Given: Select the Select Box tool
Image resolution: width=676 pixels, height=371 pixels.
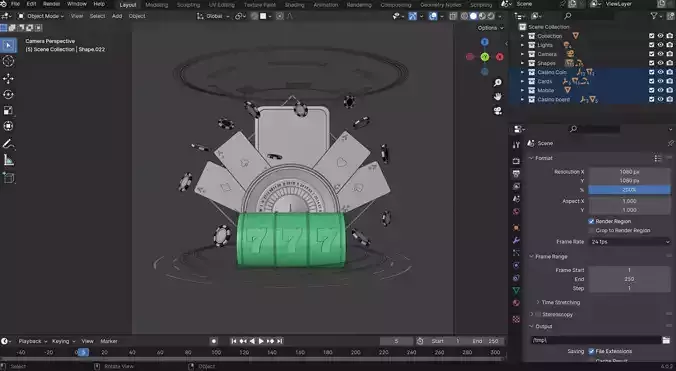Looking at the screenshot, I should [x=8, y=45].
